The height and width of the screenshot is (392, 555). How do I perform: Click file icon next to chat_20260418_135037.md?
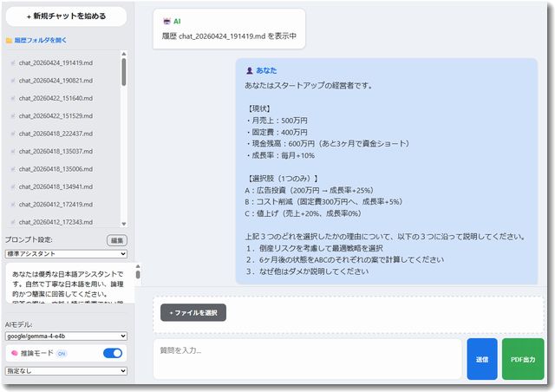click(13, 152)
